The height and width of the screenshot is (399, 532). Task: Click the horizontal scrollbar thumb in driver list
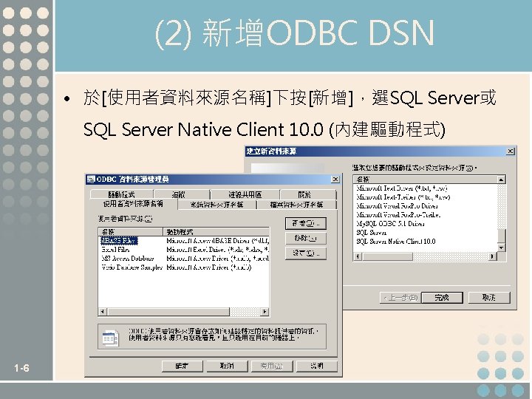pos(387,256)
